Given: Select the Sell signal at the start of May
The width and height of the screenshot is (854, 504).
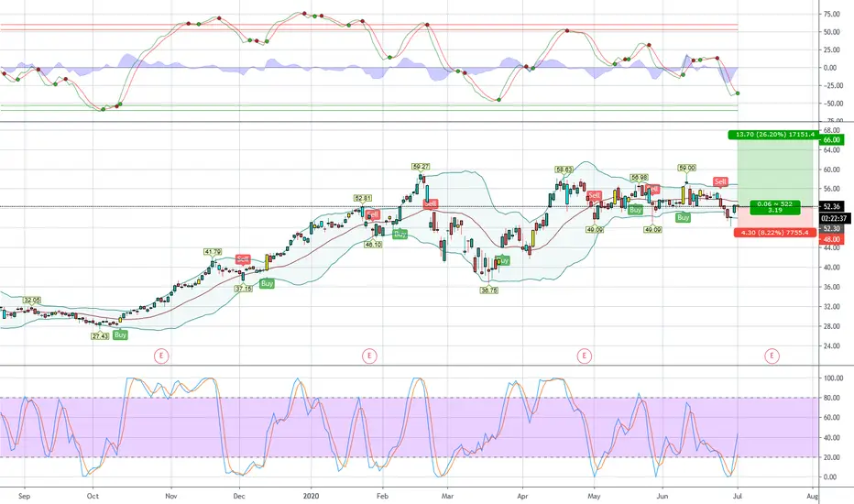Looking at the screenshot, I should pyautogui.click(x=594, y=195).
